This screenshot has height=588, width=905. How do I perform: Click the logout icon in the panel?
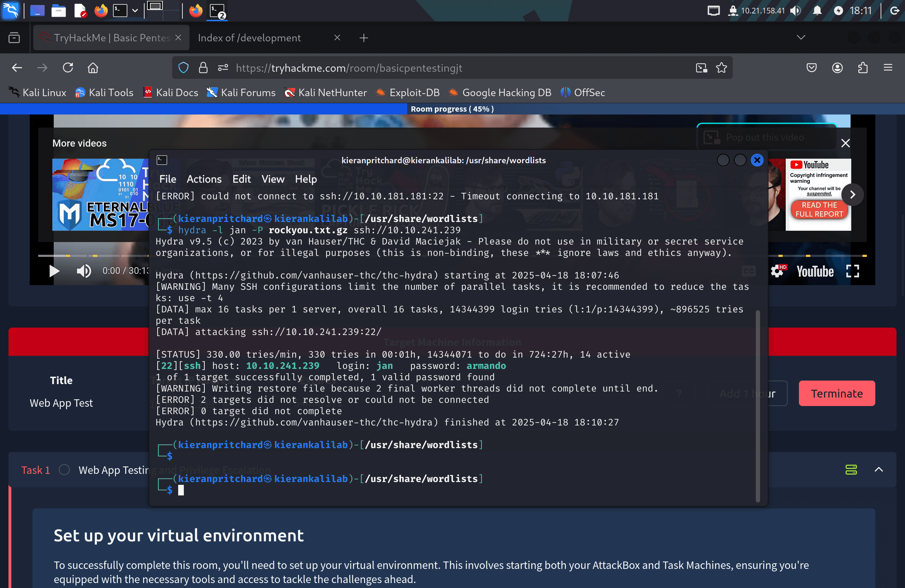click(895, 11)
